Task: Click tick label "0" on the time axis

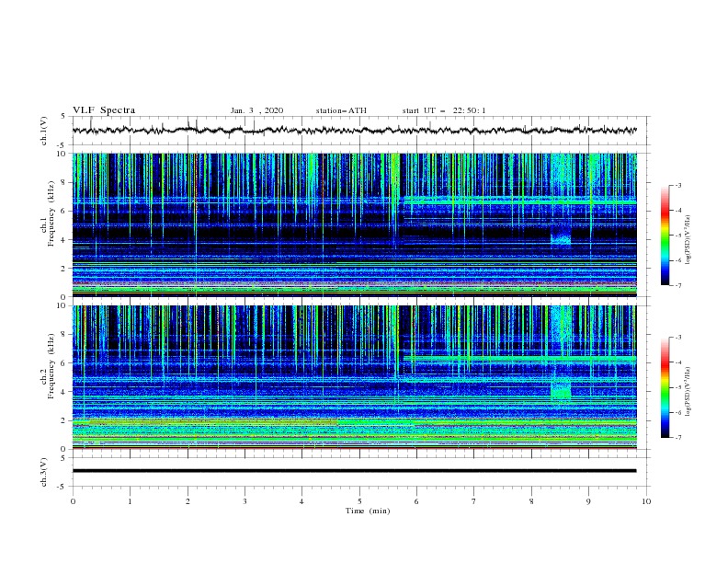Action: 73,501
